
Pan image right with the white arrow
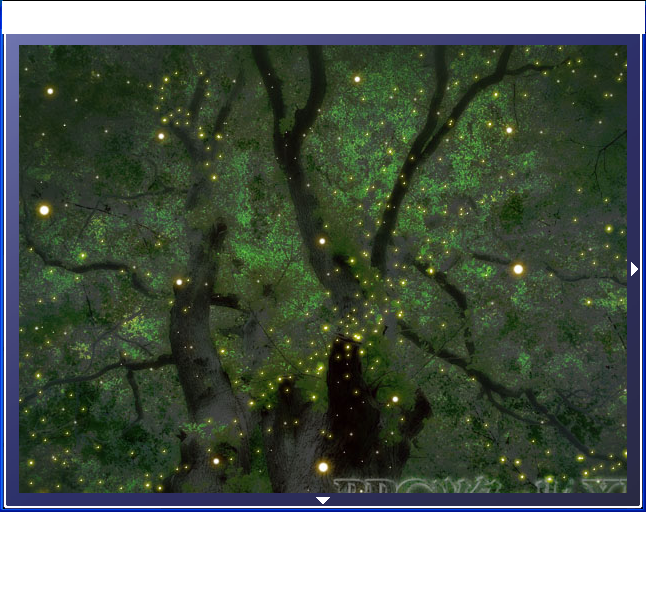point(634,269)
